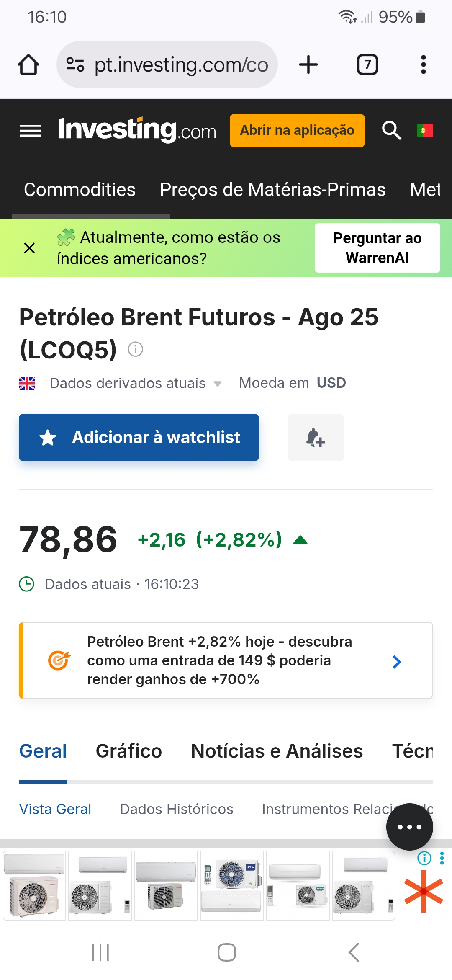The height and width of the screenshot is (980, 452).
Task: Close the WarrenAI prompt banner
Action: [29, 248]
